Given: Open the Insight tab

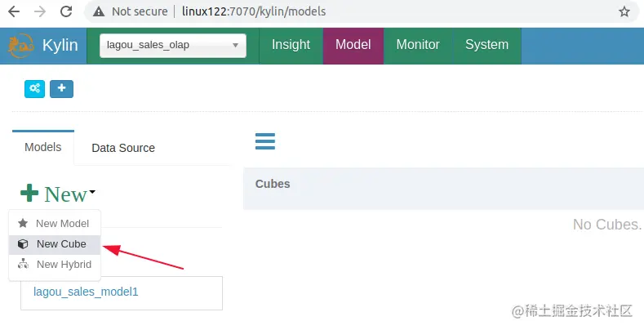Looking at the screenshot, I should pos(291,45).
